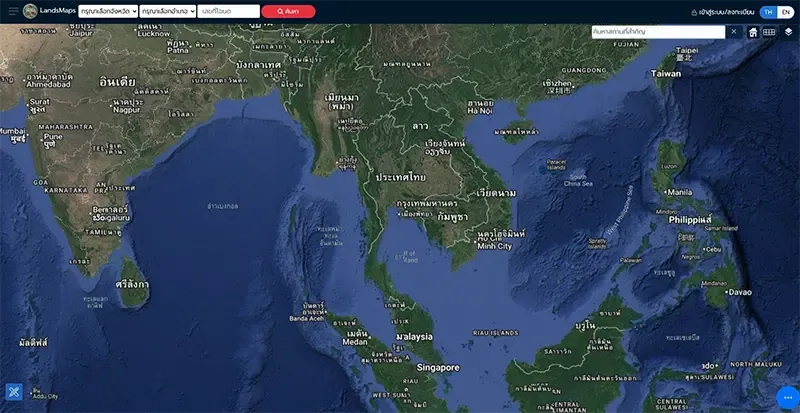The image size is (800, 413).
Task: Click the ศรีลังกา label
Action: click(132, 284)
